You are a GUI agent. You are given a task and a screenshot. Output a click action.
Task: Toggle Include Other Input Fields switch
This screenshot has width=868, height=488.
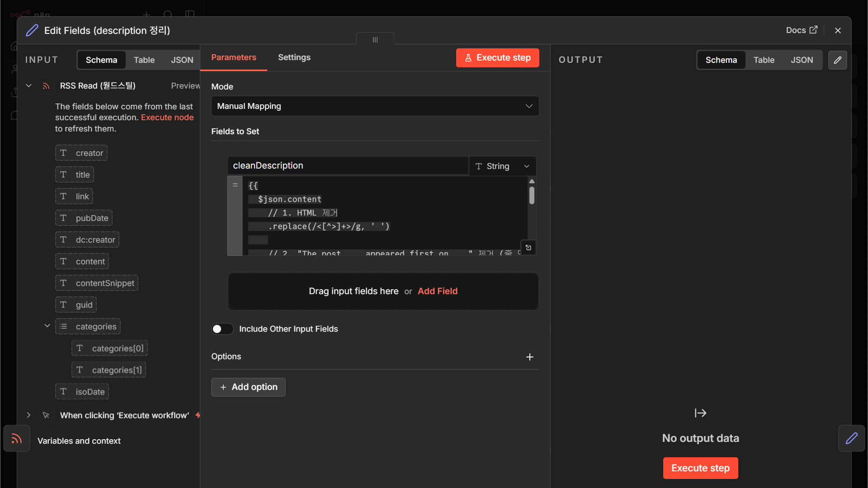pos(222,329)
